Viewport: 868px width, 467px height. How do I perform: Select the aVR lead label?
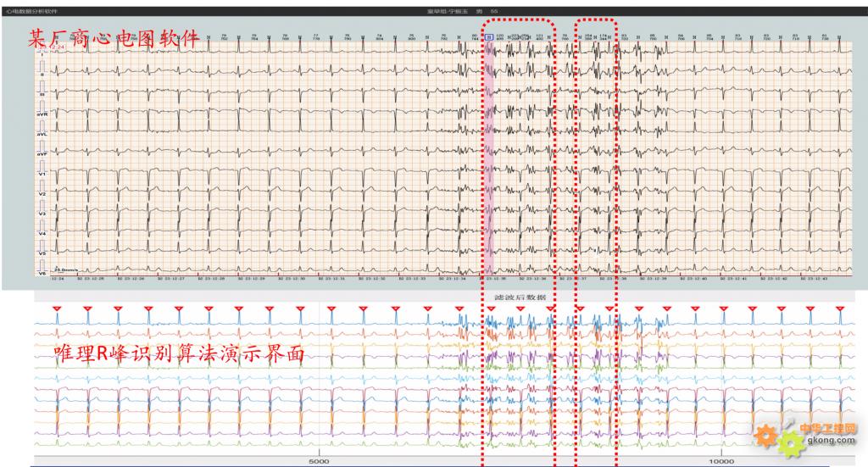click(41, 113)
